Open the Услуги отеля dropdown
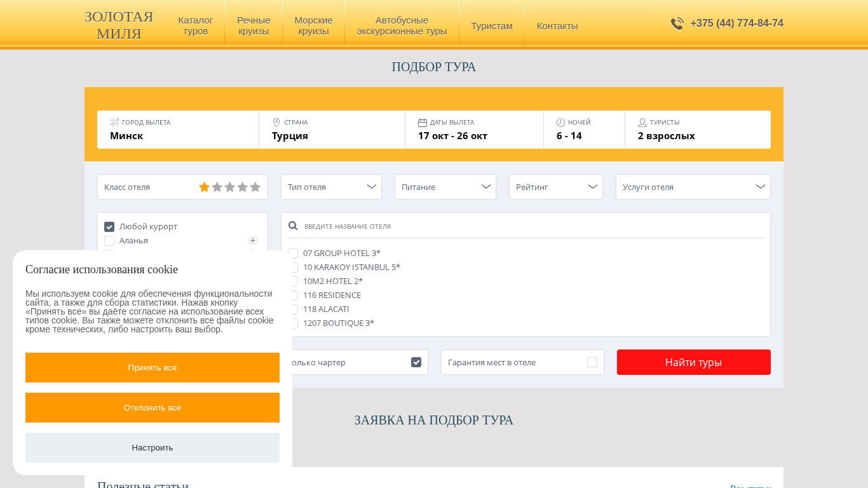 click(693, 187)
